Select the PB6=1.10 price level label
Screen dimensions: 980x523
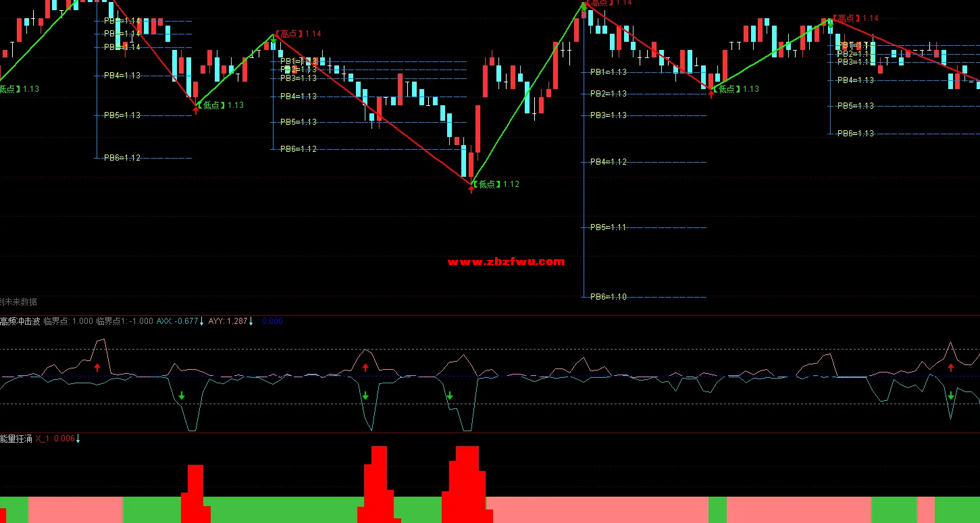pos(609,297)
